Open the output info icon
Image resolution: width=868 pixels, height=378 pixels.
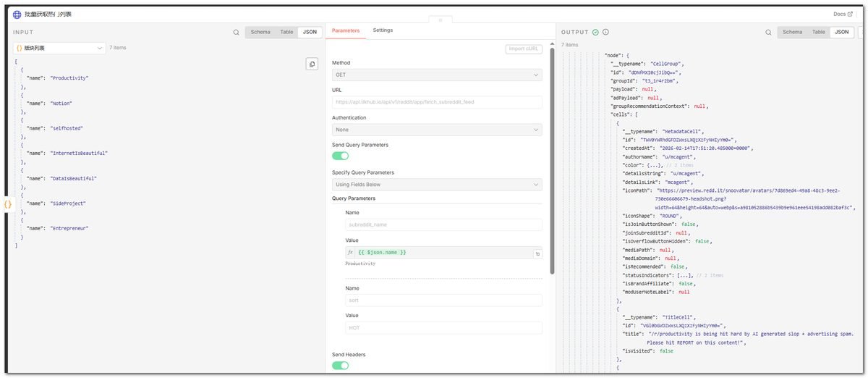[x=605, y=32]
